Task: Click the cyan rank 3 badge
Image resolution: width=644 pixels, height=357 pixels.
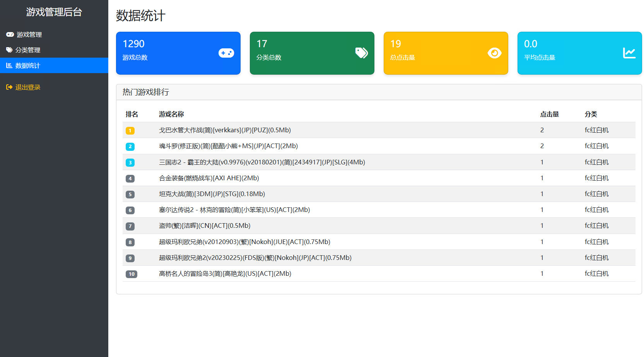Action: [130, 162]
